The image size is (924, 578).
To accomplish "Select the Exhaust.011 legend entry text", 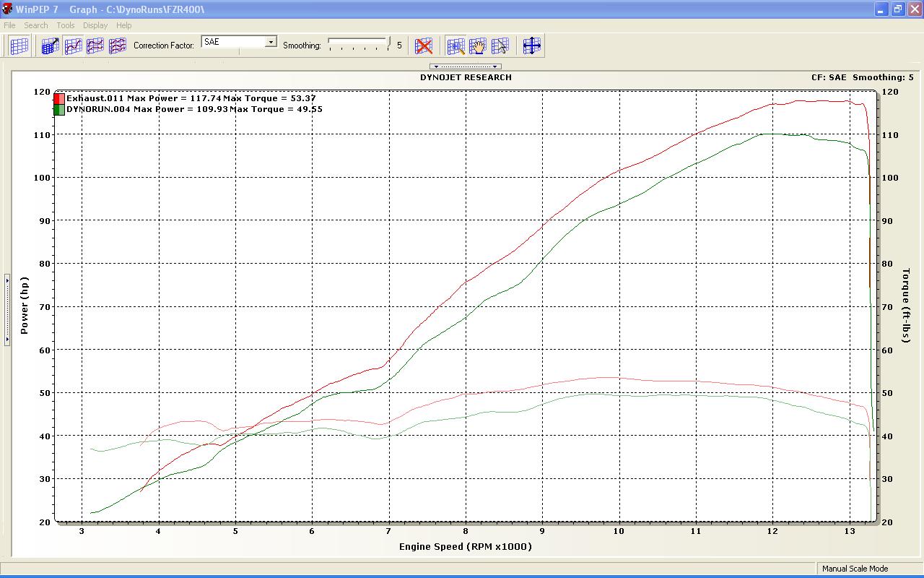I will (x=191, y=98).
